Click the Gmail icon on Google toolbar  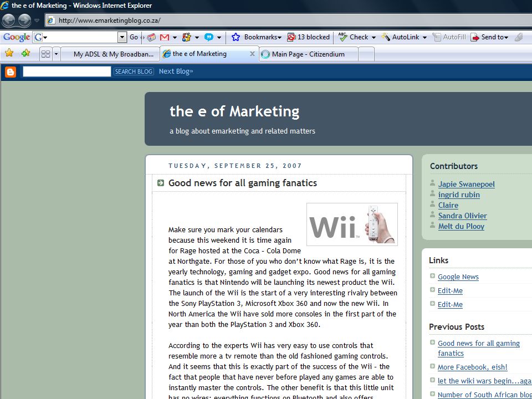(x=165, y=37)
